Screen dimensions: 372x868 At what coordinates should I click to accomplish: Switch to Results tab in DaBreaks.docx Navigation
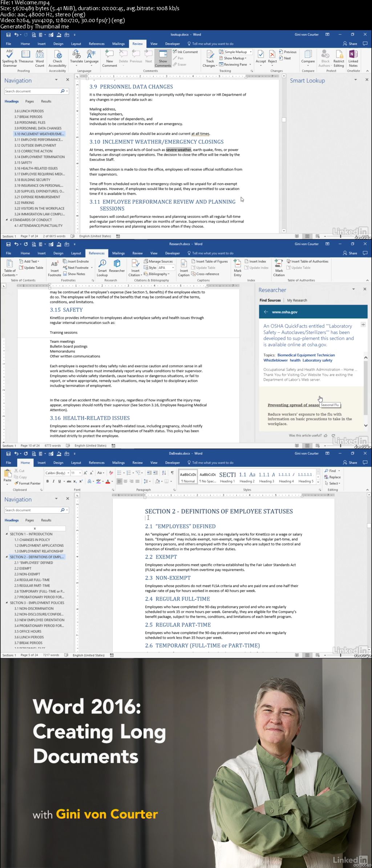point(46,520)
